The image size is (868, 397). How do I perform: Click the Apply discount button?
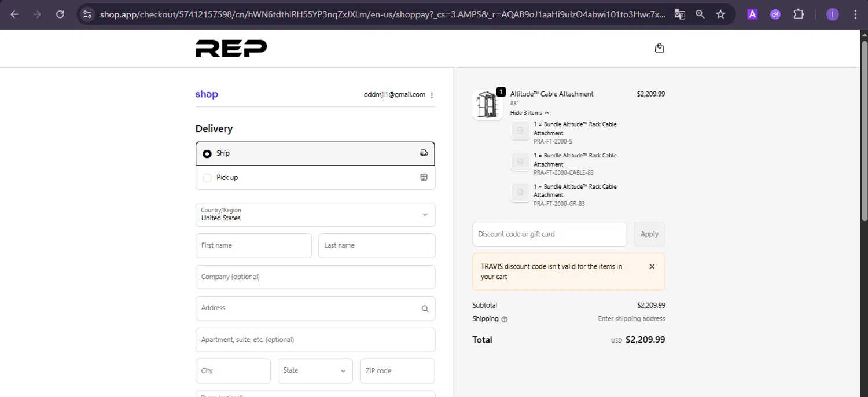click(x=649, y=234)
